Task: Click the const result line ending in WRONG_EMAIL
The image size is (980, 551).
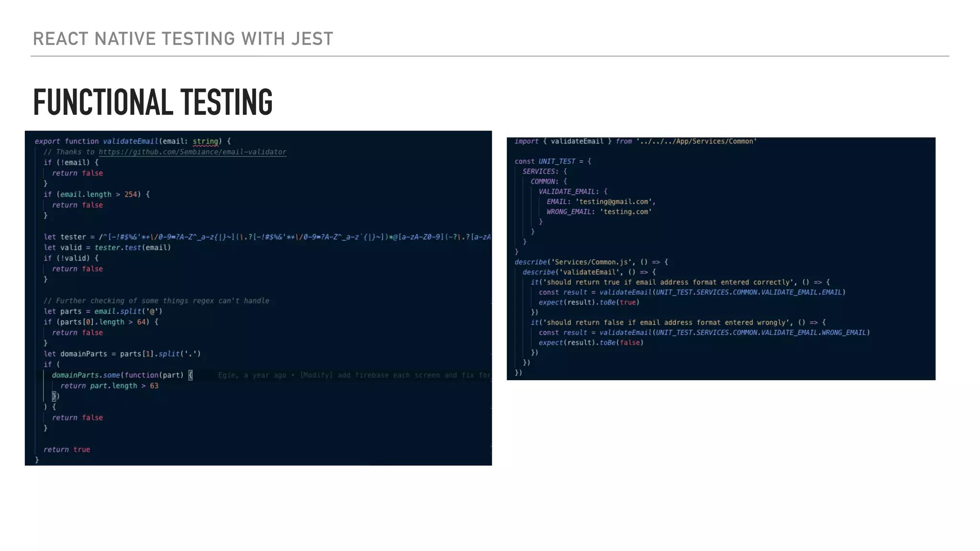Action: (x=704, y=333)
